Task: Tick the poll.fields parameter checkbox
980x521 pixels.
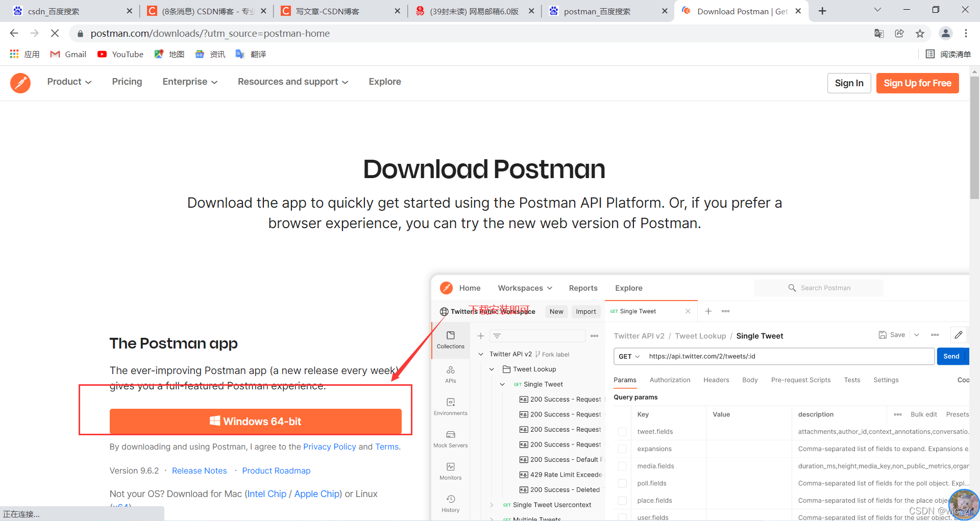Action: point(622,483)
